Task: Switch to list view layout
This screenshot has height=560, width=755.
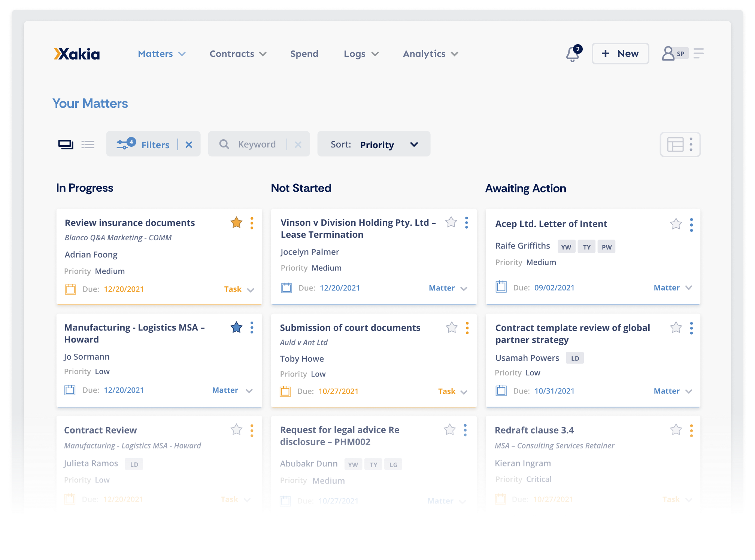Action: [x=88, y=144]
